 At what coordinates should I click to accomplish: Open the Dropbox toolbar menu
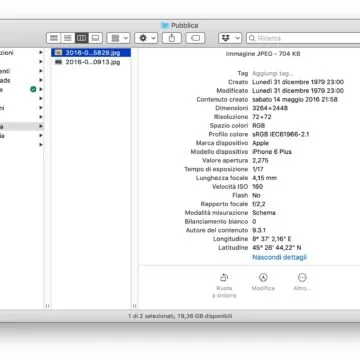[230, 38]
